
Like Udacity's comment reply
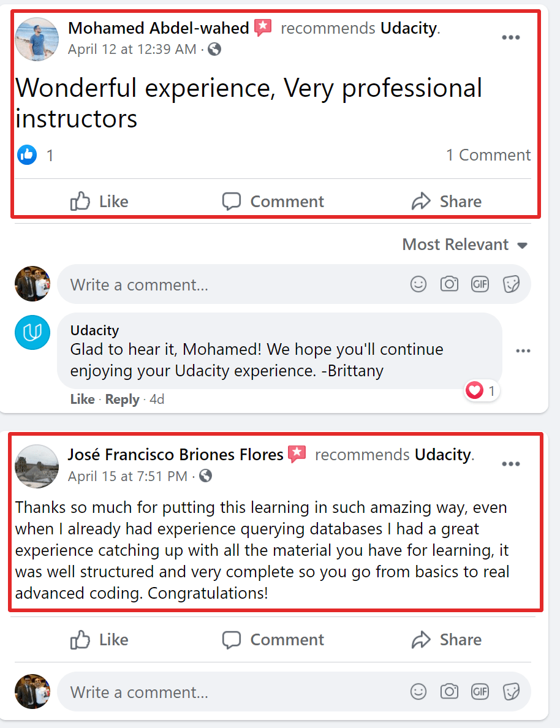(x=82, y=400)
